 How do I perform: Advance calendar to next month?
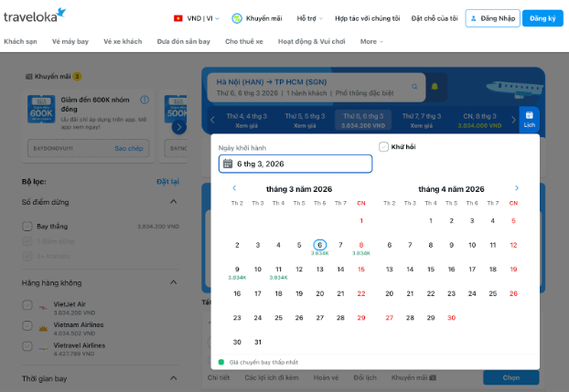[517, 188]
